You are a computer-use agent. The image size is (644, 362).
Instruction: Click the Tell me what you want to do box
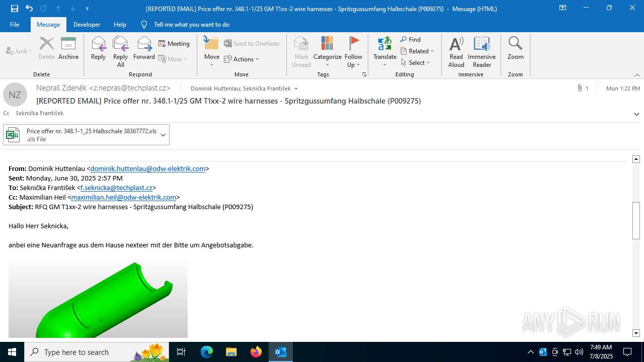point(191,25)
